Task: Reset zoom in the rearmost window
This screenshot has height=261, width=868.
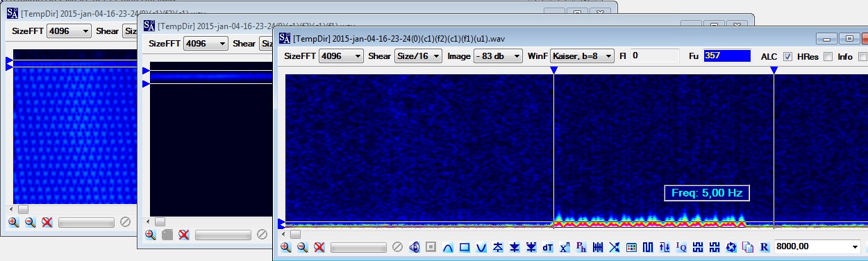Action: click(x=47, y=222)
